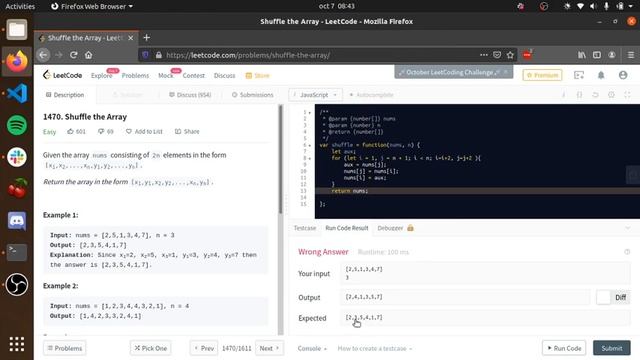
Task: Open the Problems nav link
Action: [135, 76]
